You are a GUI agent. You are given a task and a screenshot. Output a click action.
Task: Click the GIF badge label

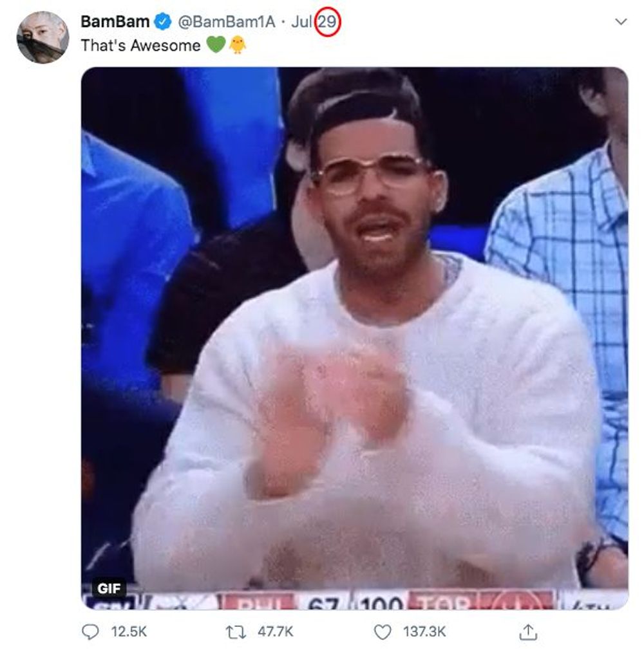pyautogui.click(x=109, y=588)
